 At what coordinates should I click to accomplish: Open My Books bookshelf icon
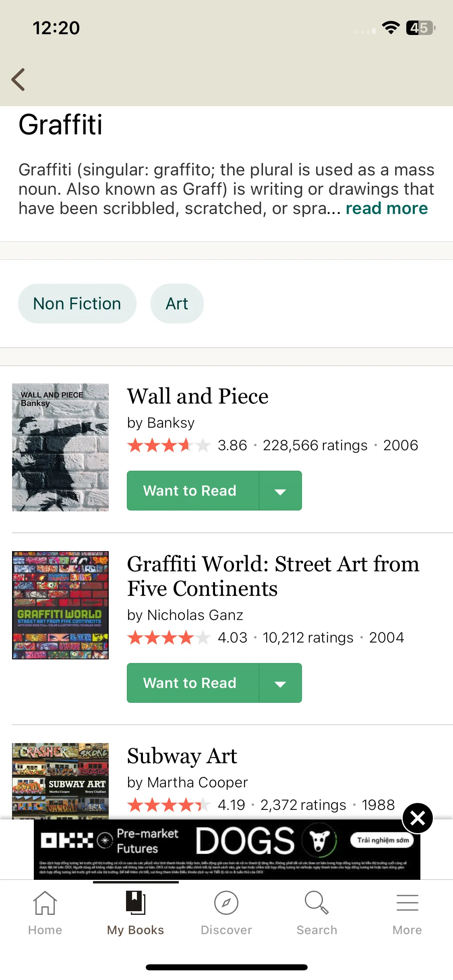pyautogui.click(x=136, y=903)
